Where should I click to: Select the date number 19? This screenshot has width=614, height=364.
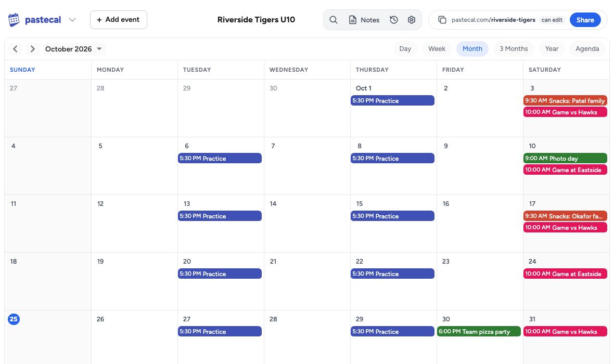[100, 262]
